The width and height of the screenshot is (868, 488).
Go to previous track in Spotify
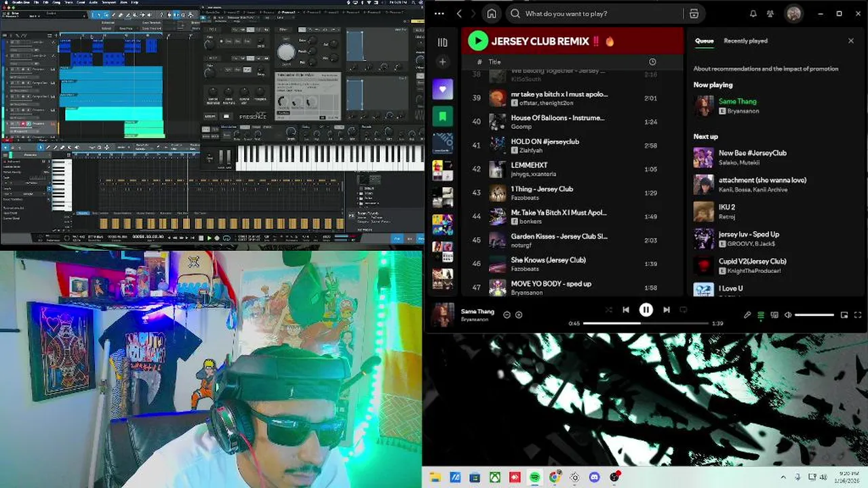(x=626, y=310)
